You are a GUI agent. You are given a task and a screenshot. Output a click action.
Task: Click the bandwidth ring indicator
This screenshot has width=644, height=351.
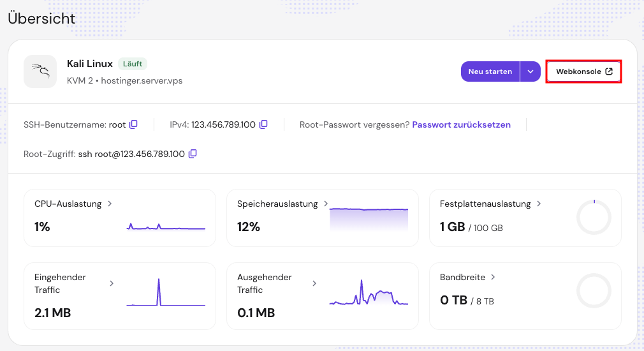point(594,290)
